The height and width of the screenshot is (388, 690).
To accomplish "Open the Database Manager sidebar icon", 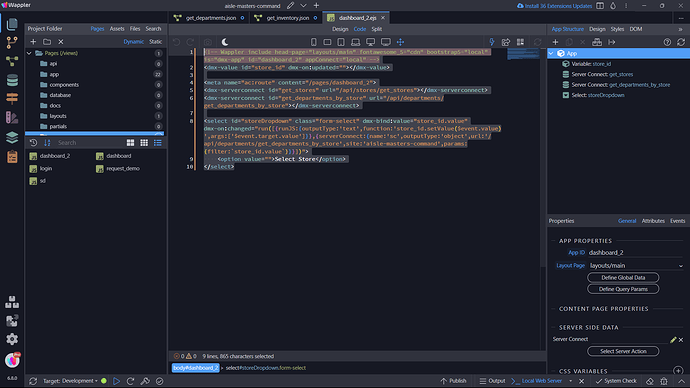I will coord(12,80).
